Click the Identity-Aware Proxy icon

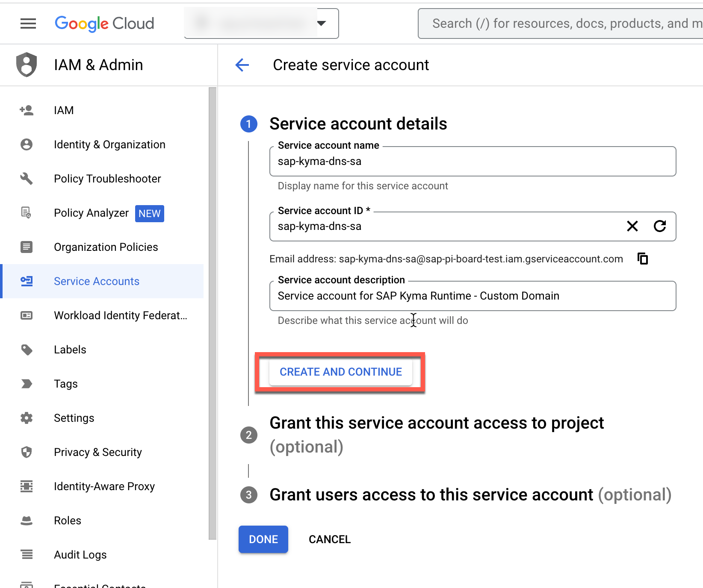pos(27,486)
